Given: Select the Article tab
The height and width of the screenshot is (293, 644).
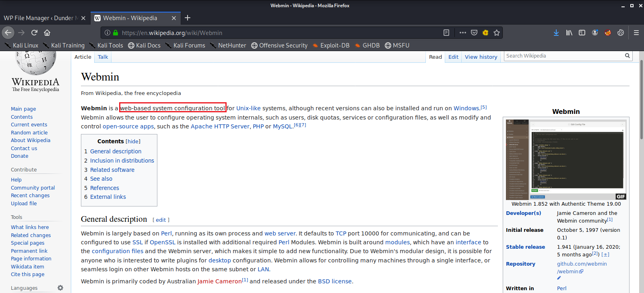Looking at the screenshot, I should coord(83,57).
